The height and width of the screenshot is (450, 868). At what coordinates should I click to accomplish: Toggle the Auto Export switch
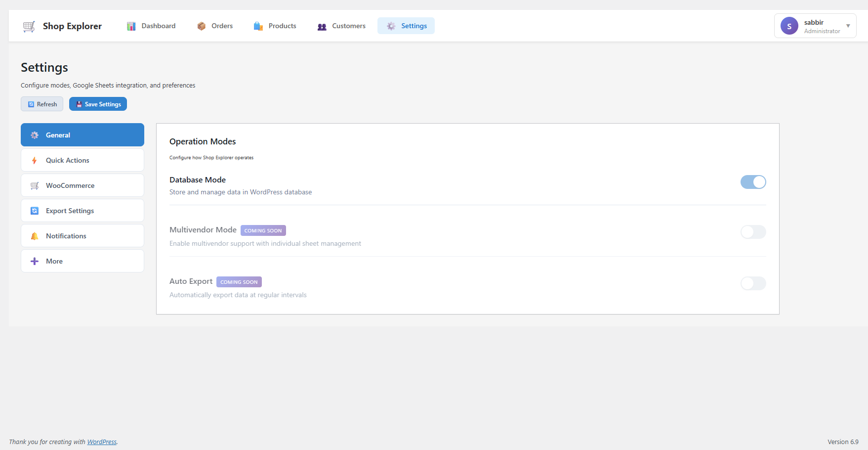pyautogui.click(x=753, y=283)
